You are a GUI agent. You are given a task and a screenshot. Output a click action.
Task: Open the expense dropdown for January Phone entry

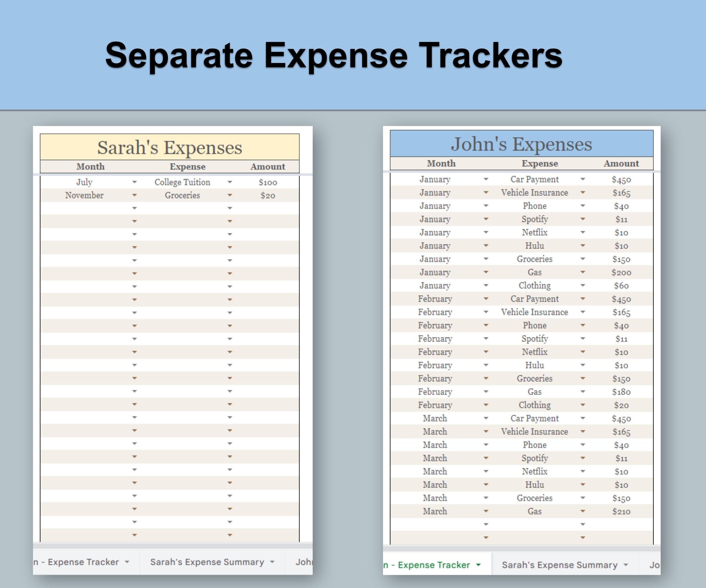(583, 206)
